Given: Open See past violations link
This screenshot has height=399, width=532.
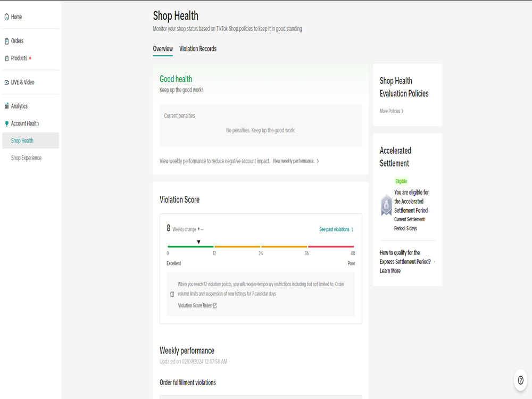Looking at the screenshot, I should click(x=334, y=229).
